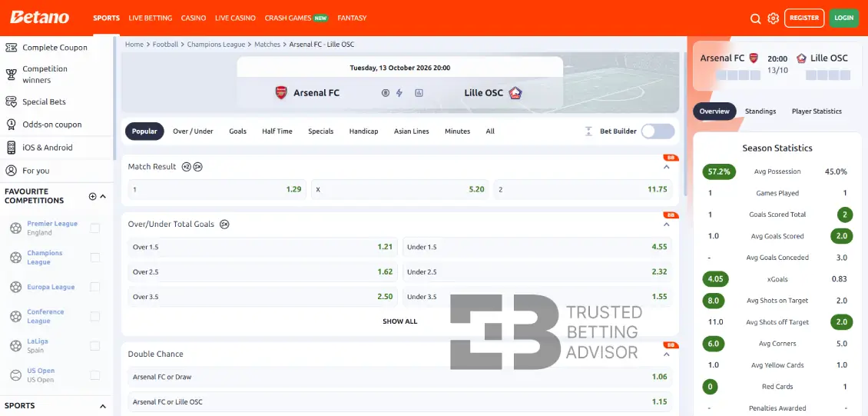This screenshot has height=416, width=868.
Task: Click the +2 icon beside Match Result
Action: pyautogui.click(x=187, y=167)
